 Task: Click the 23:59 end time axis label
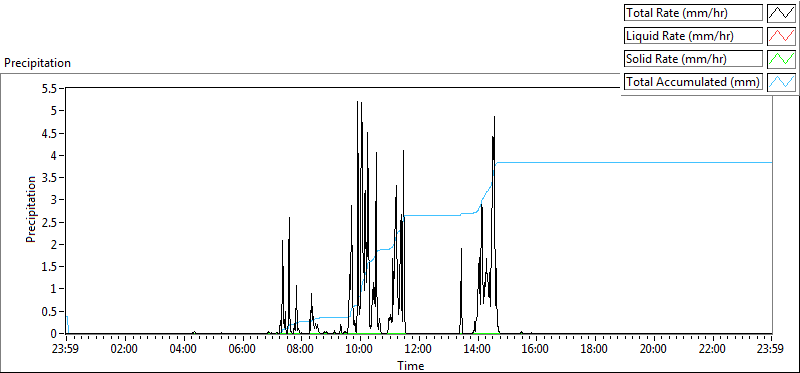coord(771,350)
